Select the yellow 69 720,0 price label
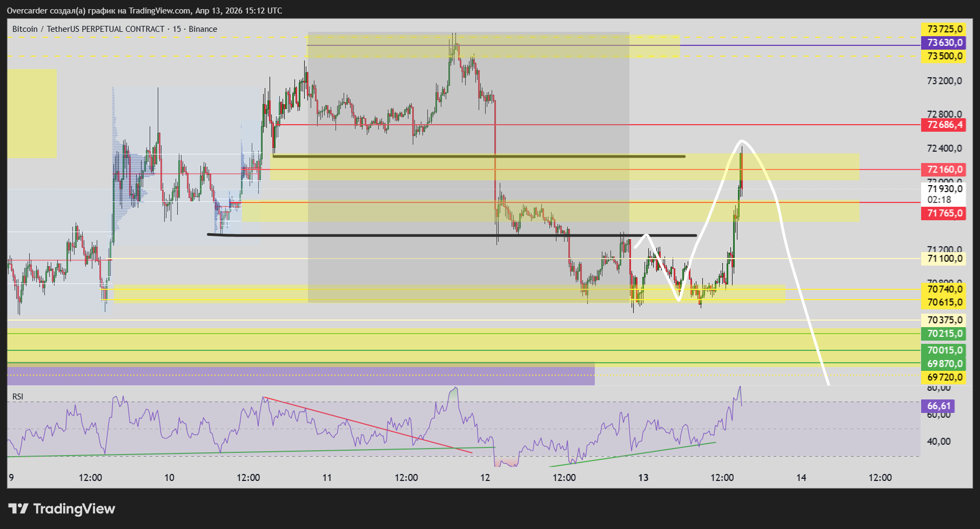The width and height of the screenshot is (980, 529). [x=943, y=377]
